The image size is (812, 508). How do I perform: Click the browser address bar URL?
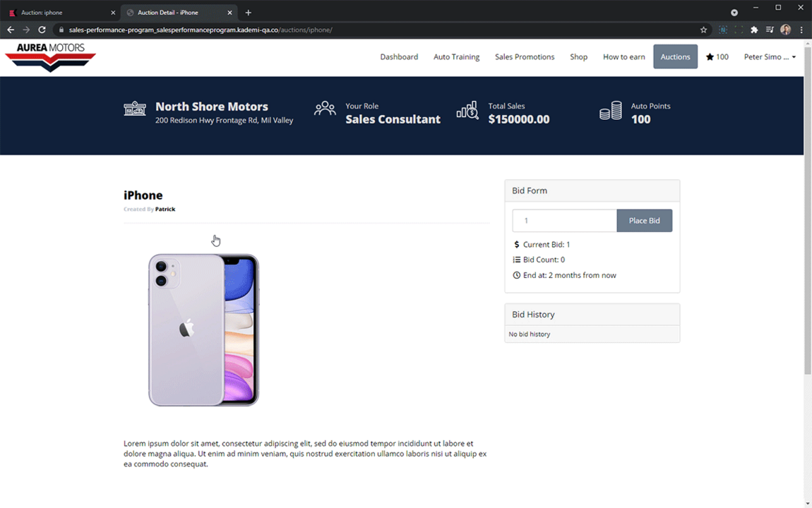(x=201, y=30)
